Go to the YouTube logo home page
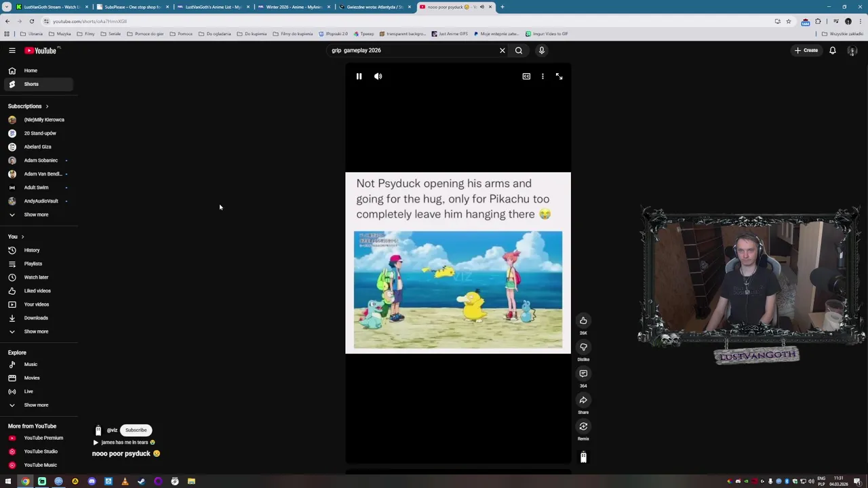 point(41,50)
